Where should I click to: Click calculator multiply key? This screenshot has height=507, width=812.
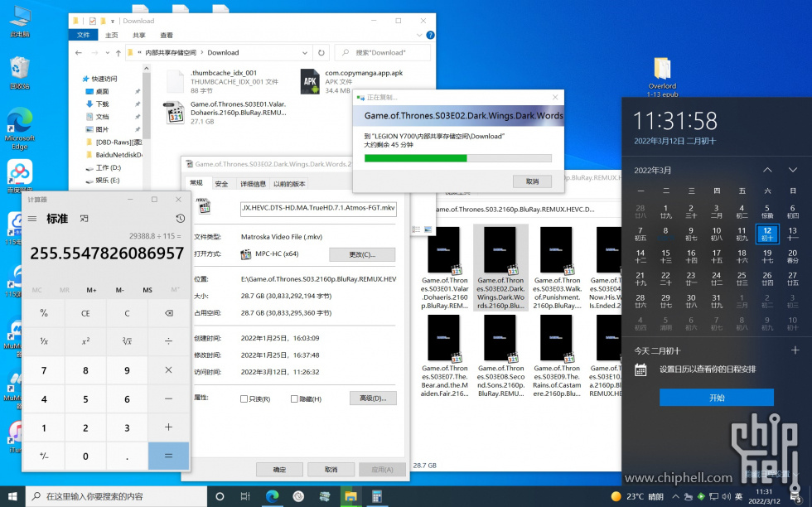tap(168, 369)
